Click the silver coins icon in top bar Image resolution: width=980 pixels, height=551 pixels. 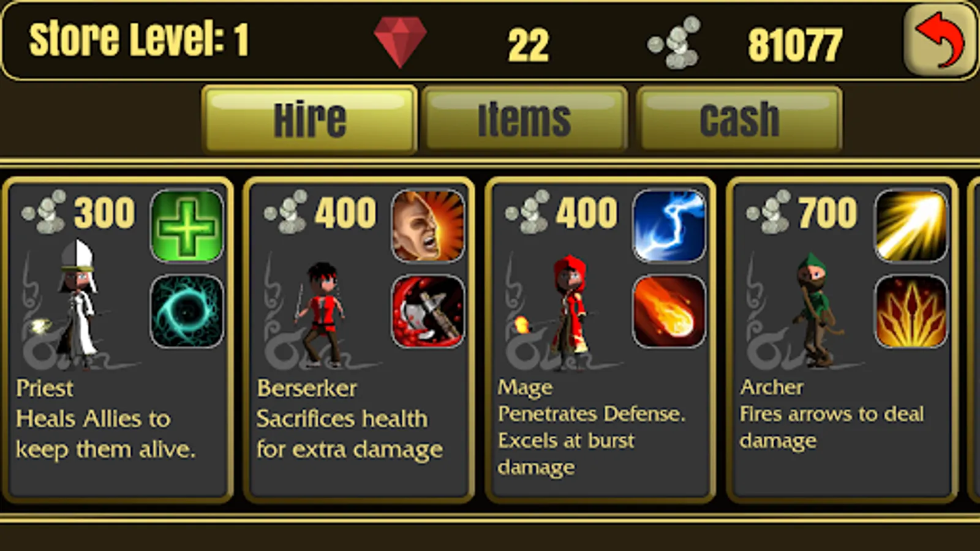(674, 42)
